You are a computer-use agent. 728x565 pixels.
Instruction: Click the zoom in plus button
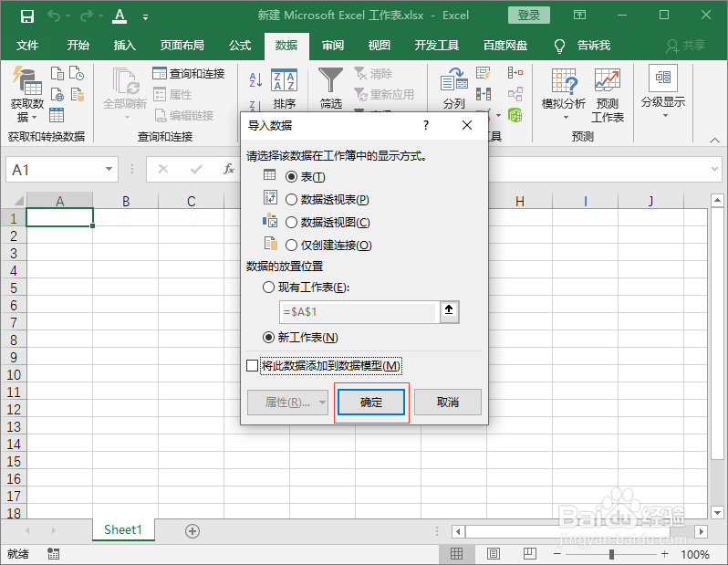click(664, 554)
